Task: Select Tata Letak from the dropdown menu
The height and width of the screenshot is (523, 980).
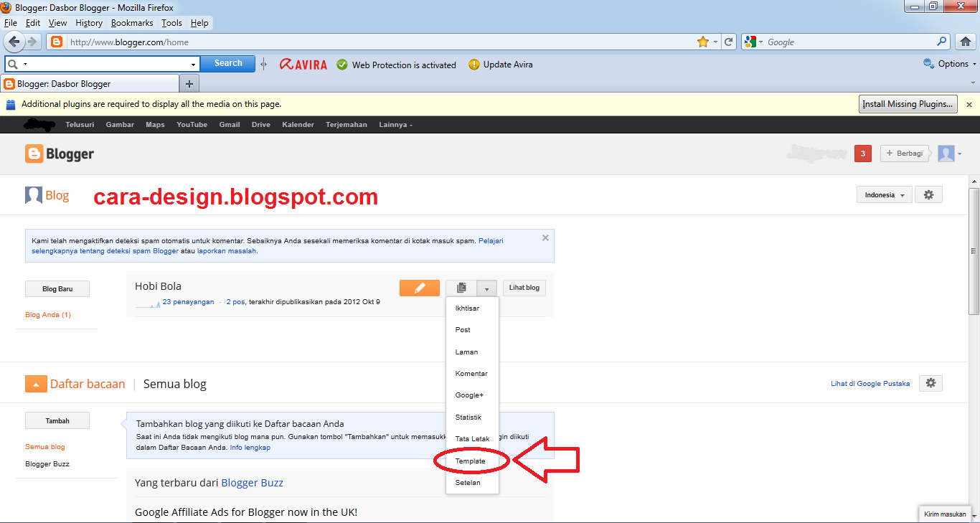Action: point(472,438)
